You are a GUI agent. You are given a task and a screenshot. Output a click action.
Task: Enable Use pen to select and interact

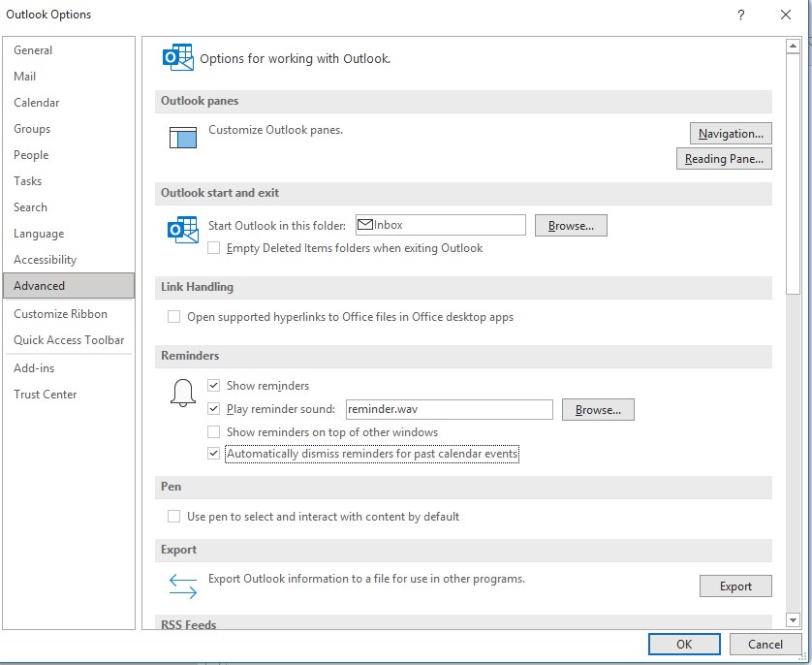click(174, 517)
